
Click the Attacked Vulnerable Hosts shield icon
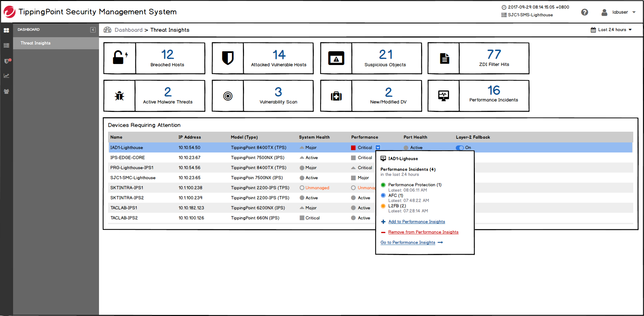click(x=228, y=58)
